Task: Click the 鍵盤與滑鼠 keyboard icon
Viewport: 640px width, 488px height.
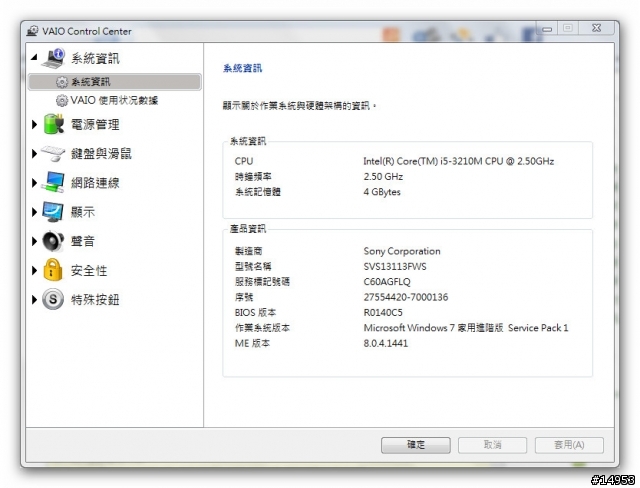Action: pos(53,153)
